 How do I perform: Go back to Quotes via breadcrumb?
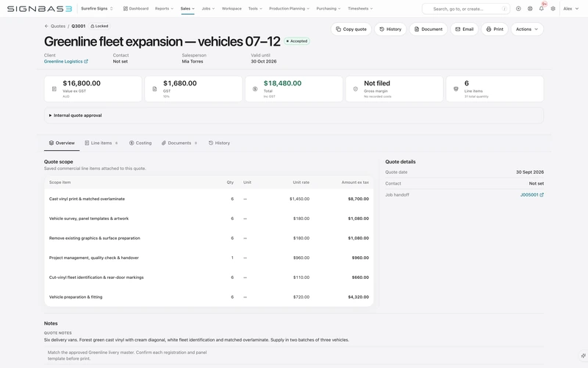point(58,26)
